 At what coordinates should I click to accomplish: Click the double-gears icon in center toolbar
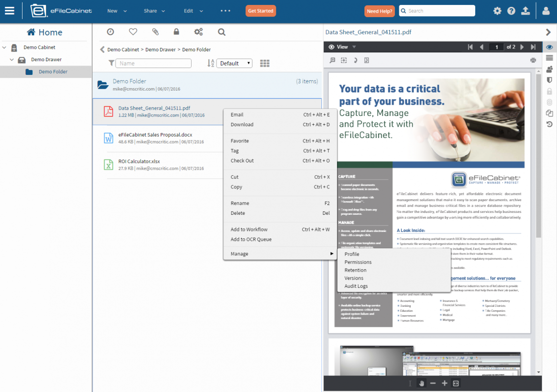[x=198, y=32]
